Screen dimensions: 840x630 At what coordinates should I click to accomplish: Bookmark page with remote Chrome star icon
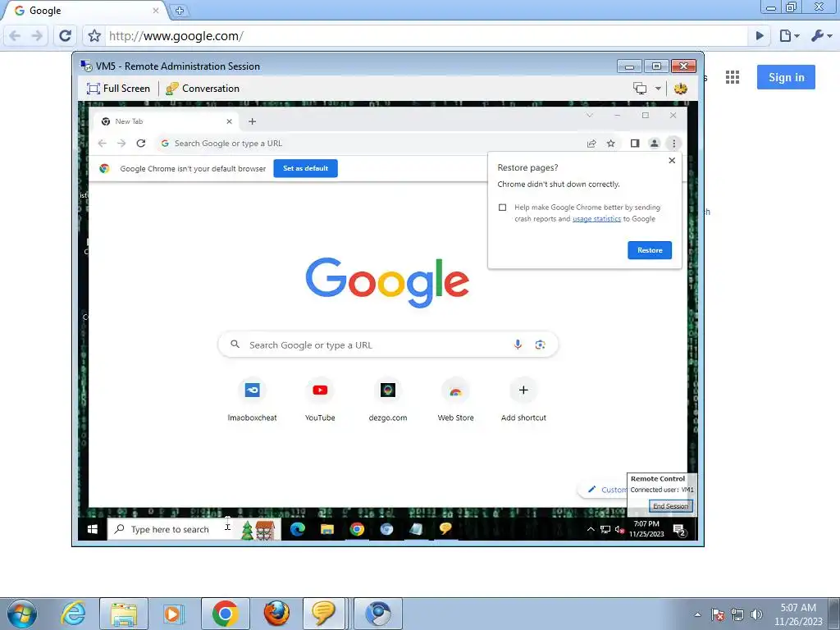click(x=610, y=143)
